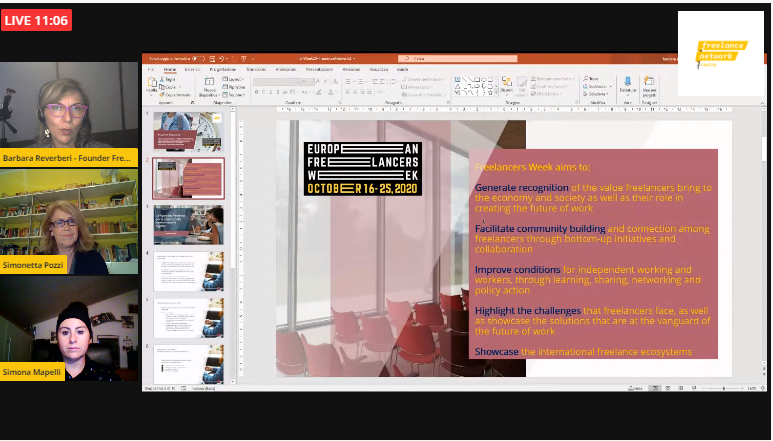This screenshot has width=773, height=441.
Task: Click the Copia copy icon
Action: pos(163,87)
